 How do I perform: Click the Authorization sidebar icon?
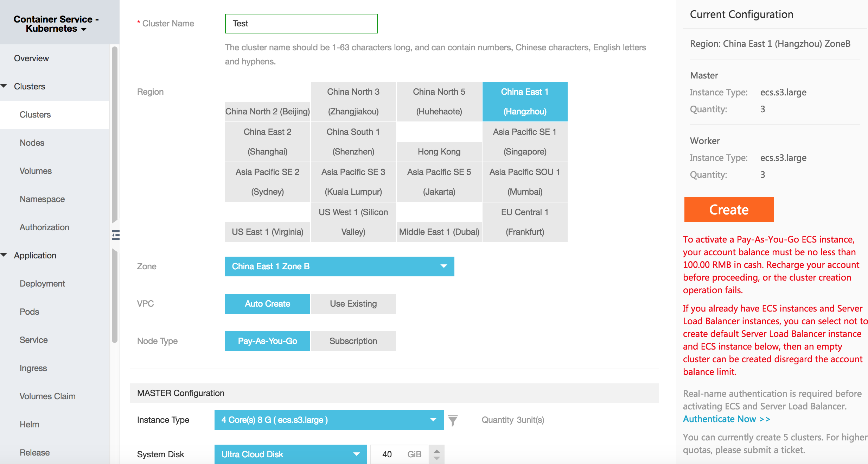[x=45, y=228]
